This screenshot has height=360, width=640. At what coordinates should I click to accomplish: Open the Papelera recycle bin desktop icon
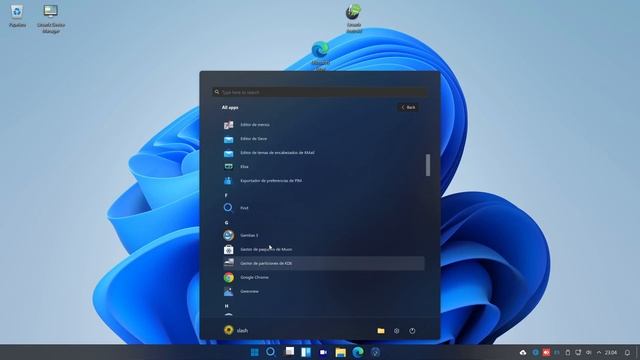pyautogui.click(x=17, y=16)
